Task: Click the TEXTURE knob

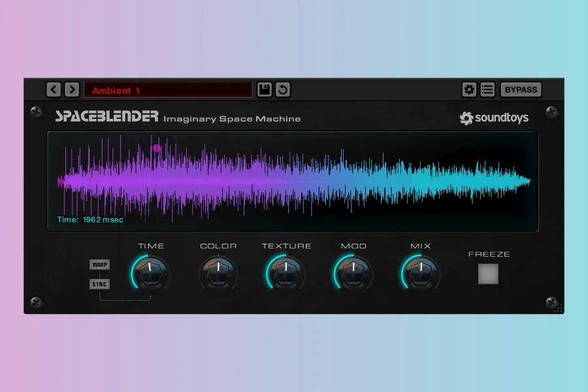Action: click(x=286, y=272)
